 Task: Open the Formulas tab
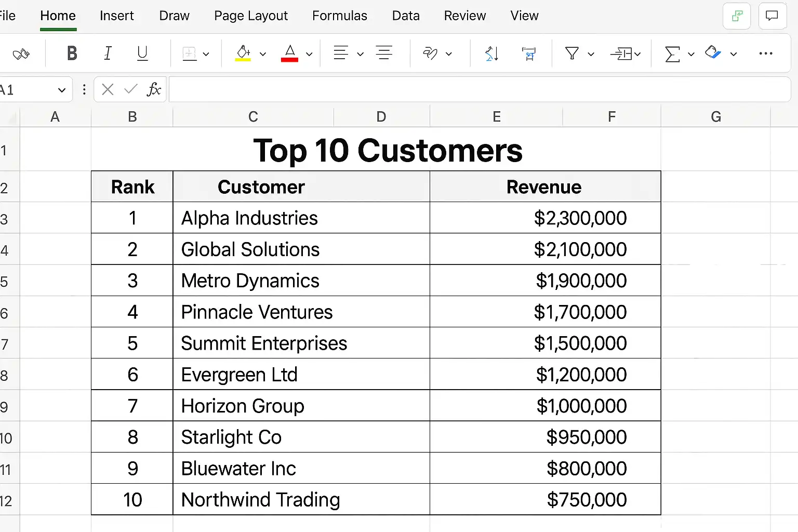(339, 16)
